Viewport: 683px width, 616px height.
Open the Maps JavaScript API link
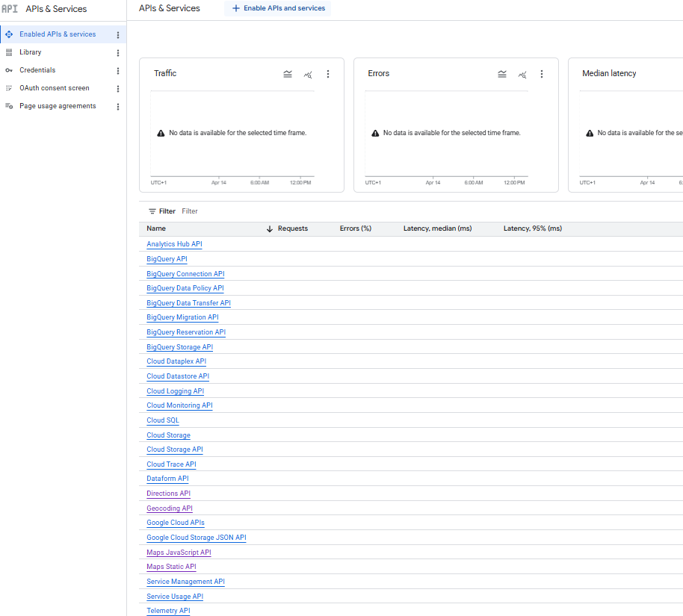(179, 552)
